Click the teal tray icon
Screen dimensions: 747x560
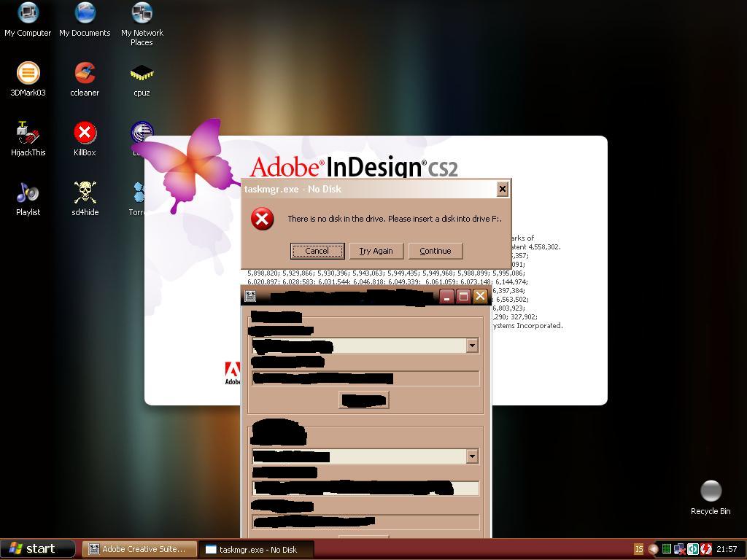(693, 549)
